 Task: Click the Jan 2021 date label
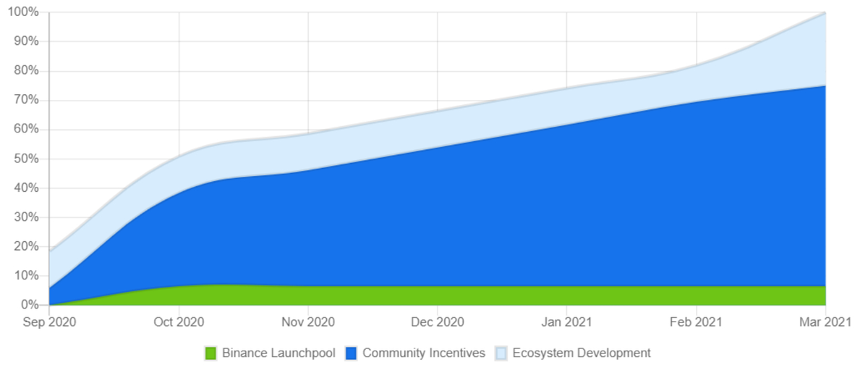[x=566, y=321]
